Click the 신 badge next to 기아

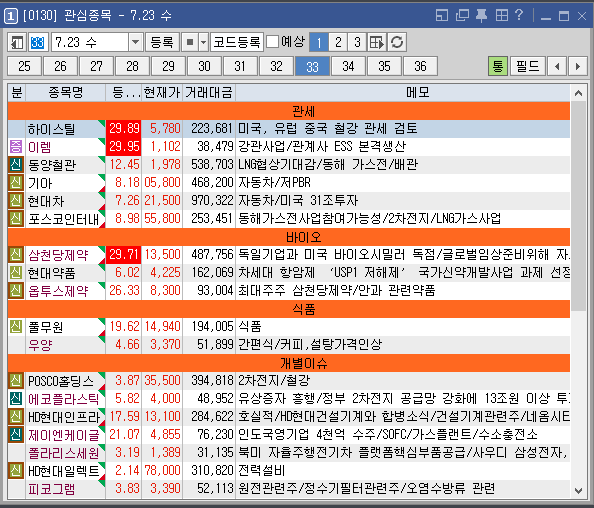tap(16, 183)
